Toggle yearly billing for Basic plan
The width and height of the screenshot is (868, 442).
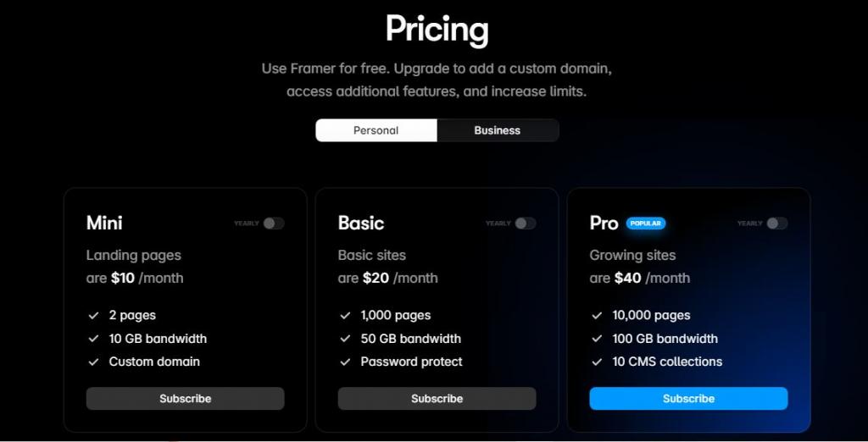coord(525,224)
